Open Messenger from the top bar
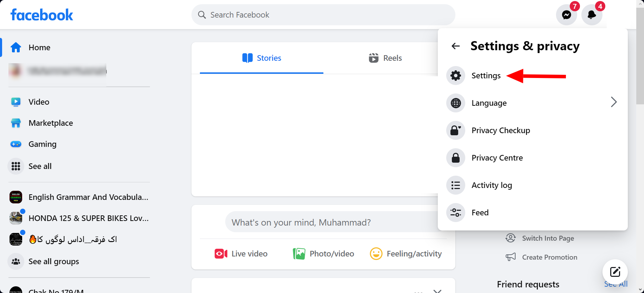The height and width of the screenshot is (293, 644). 566,15
